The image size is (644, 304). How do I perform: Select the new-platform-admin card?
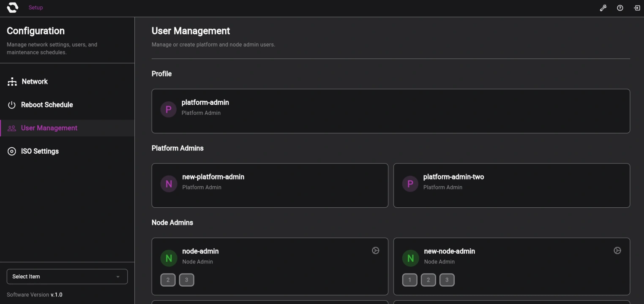click(x=270, y=185)
